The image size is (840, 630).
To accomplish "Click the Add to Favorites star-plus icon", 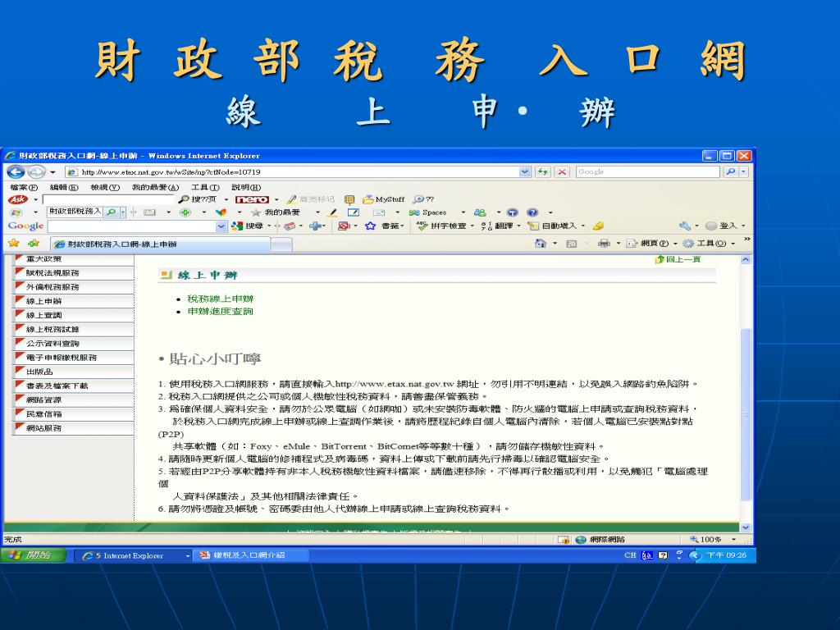I will (x=34, y=243).
